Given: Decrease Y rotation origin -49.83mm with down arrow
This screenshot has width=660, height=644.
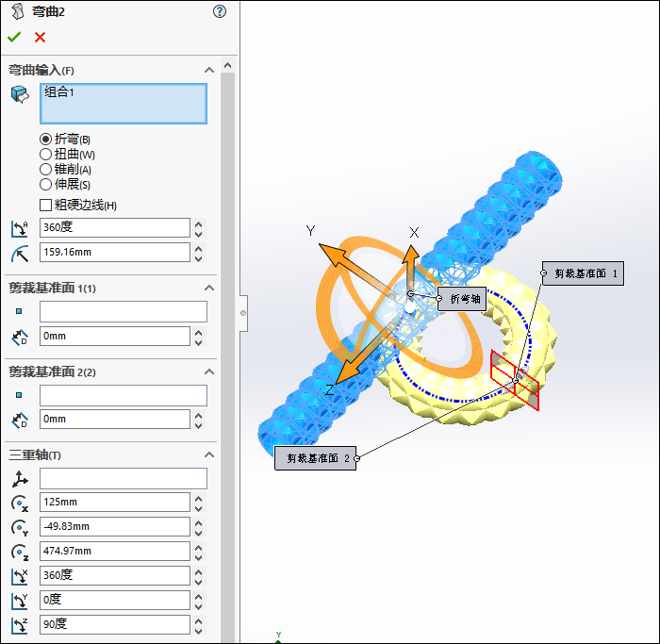Looking at the screenshot, I should [x=199, y=532].
